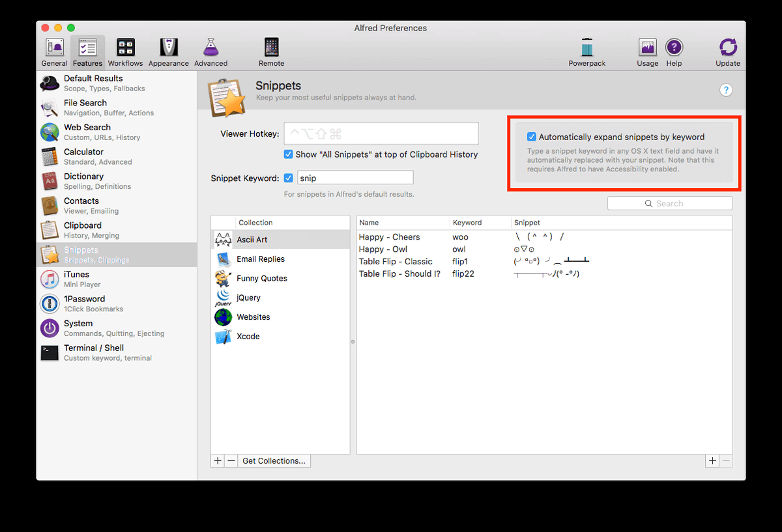Screen dimensions: 782x532
Task: Select the Happy - Owl snippet row
Action: click(x=544, y=249)
